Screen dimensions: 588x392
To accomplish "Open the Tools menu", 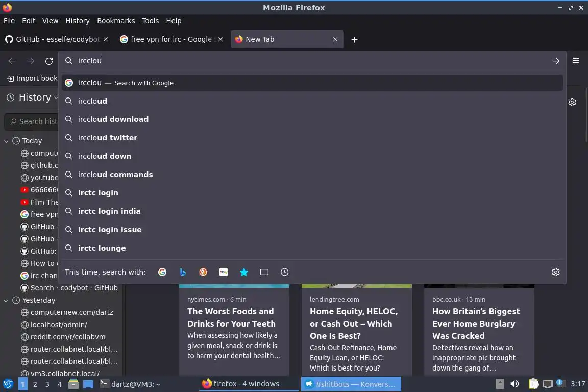I will [x=151, y=21].
